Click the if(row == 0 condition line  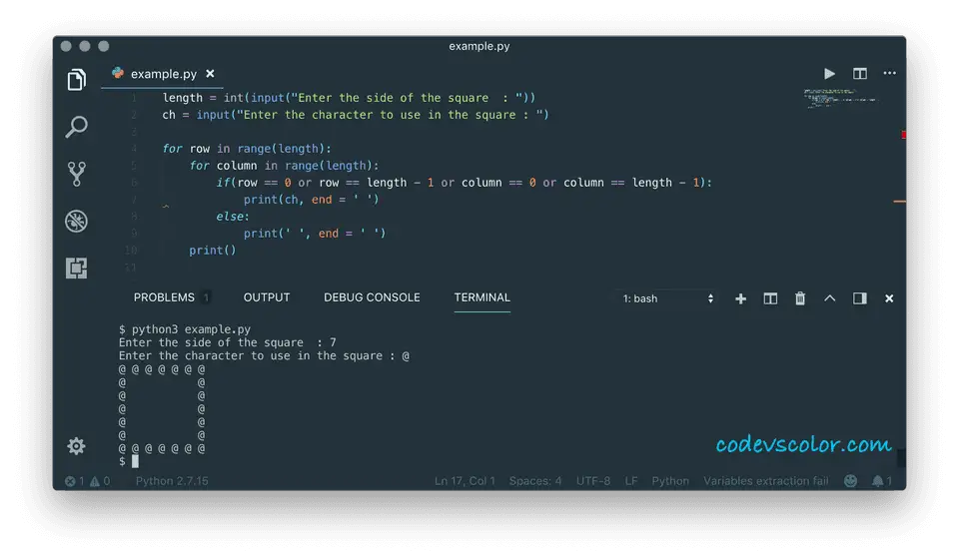[x=465, y=183]
